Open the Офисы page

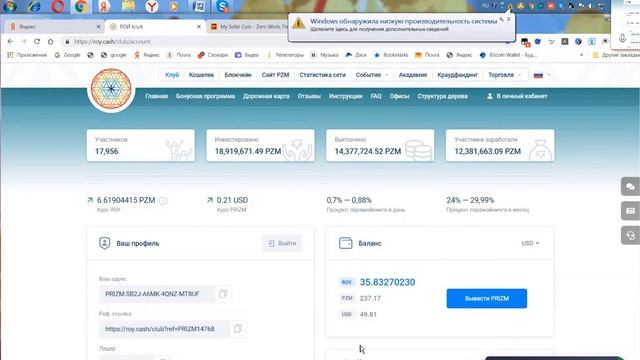399,96
